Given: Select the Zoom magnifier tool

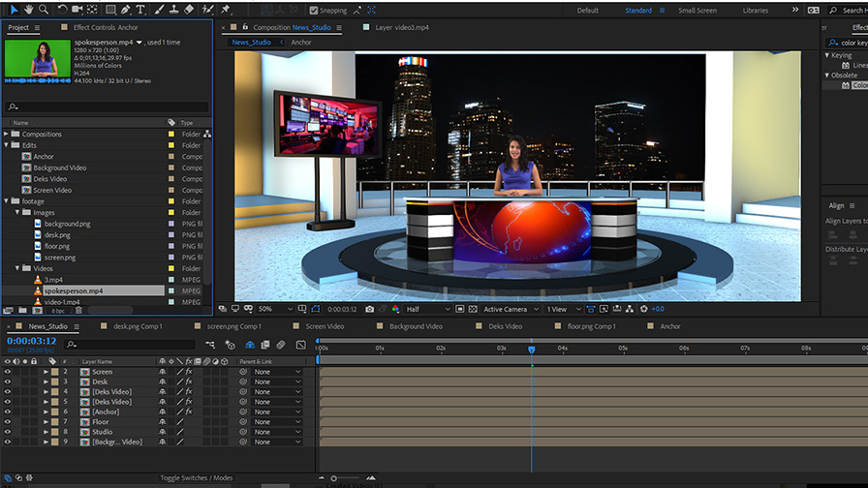Looking at the screenshot, I should (44, 10).
